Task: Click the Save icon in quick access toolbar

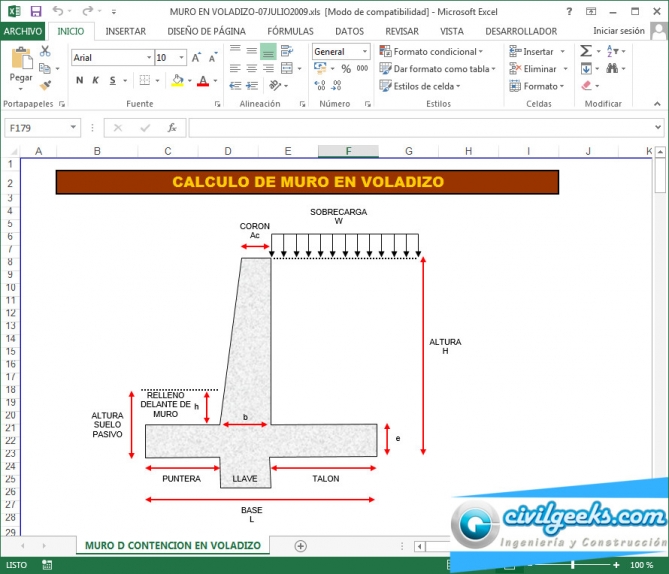Action: pyautogui.click(x=36, y=11)
